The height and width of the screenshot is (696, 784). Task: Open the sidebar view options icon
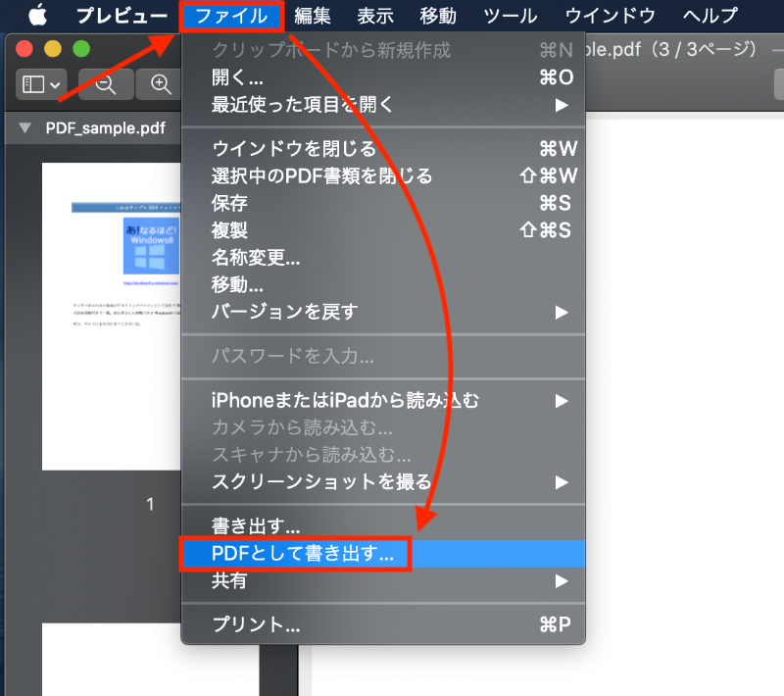[x=38, y=84]
